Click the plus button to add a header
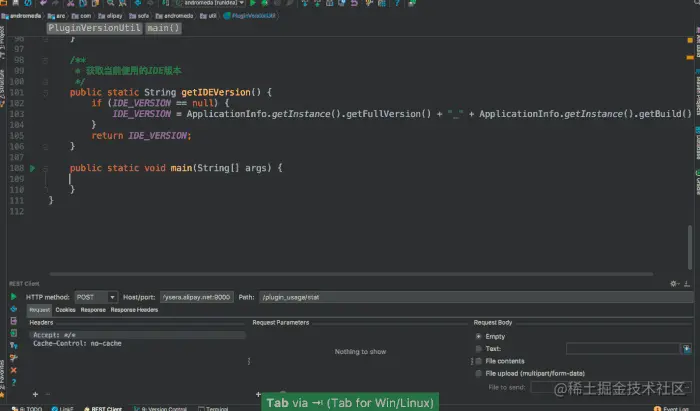Viewport: 700px width, 411px height. [35, 394]
